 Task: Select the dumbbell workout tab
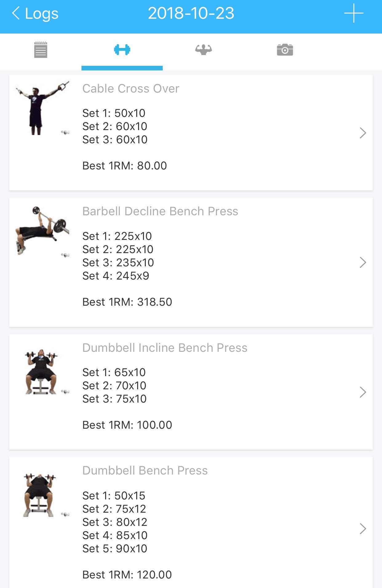pos(122,50)
